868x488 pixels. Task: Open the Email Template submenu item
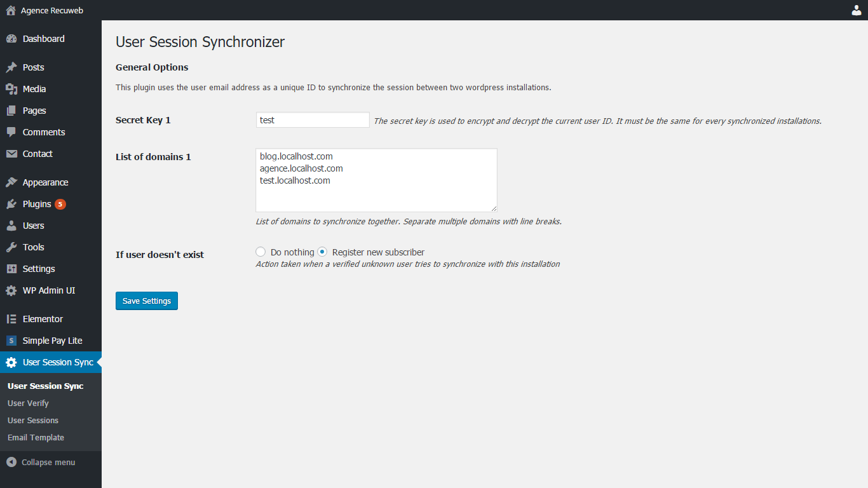point(36,437)
